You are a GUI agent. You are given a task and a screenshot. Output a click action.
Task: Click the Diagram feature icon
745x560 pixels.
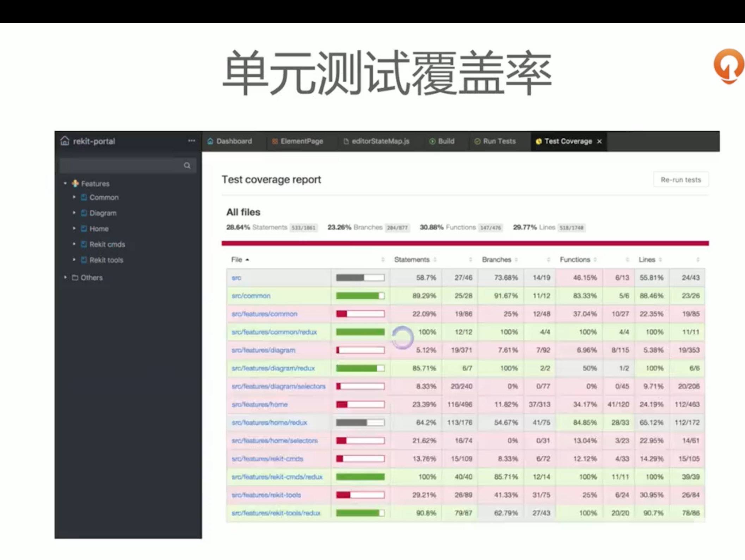pyautogui.click(x=84, y=213)
